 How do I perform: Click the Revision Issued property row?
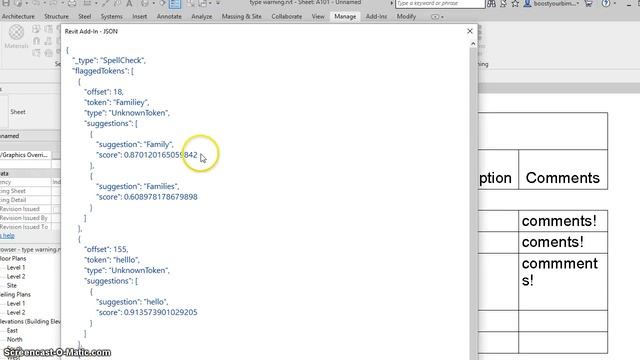pyautogui.click(x=30, y=209)
